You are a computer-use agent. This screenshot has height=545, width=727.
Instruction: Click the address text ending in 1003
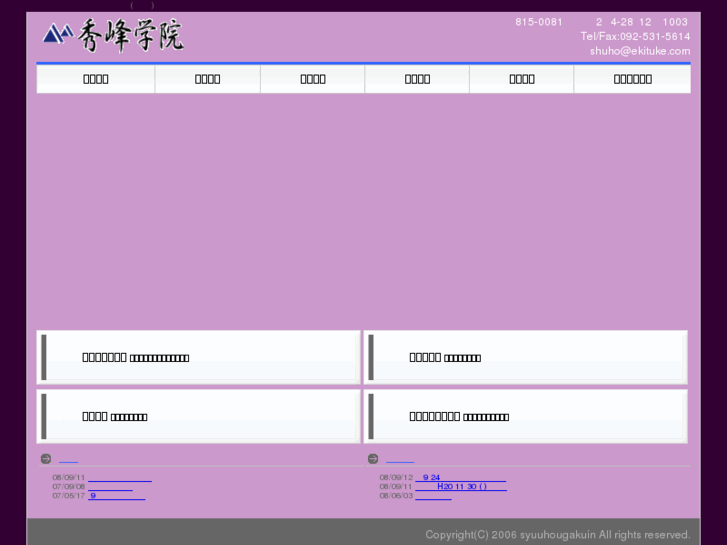coord(642,22)
